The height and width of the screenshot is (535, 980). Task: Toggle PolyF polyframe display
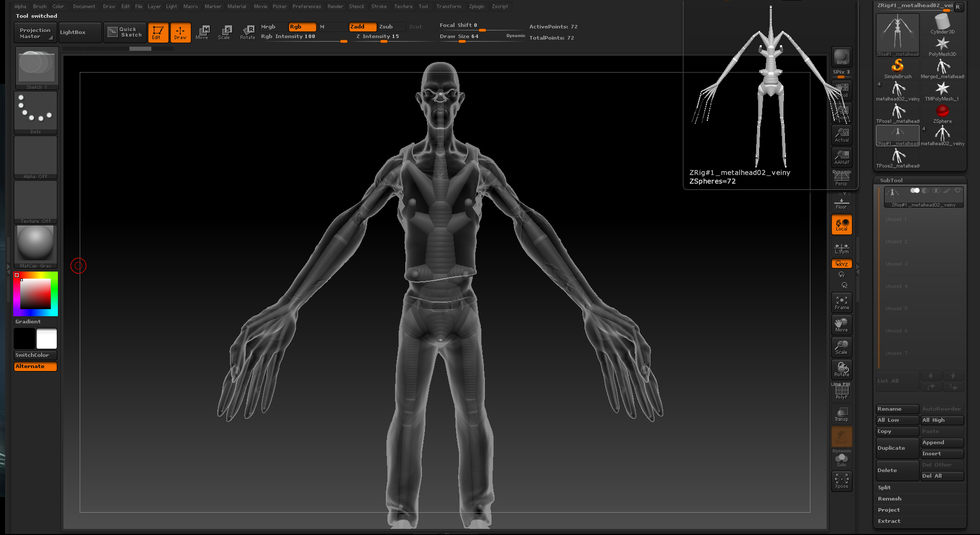(841, 392)
